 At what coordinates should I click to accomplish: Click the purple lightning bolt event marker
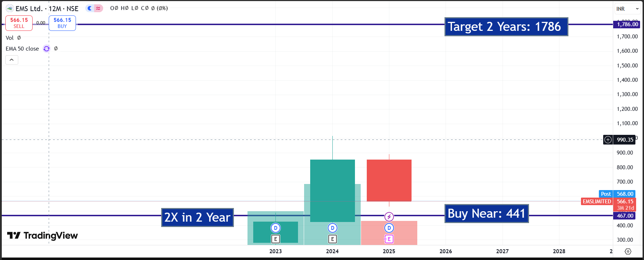coord(389,217)
